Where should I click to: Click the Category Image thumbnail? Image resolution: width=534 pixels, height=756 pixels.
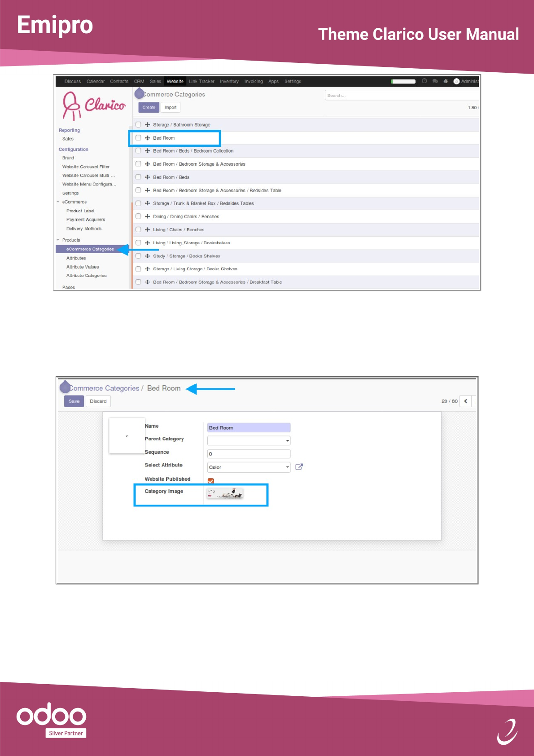[225, 494]
